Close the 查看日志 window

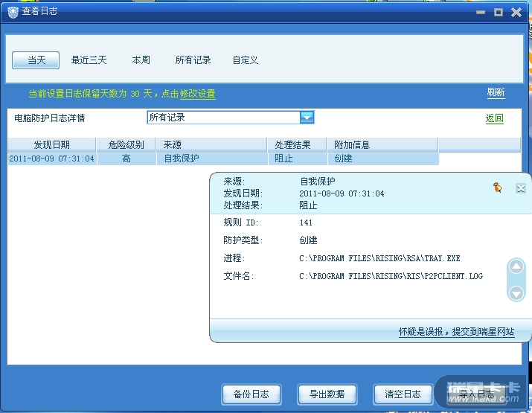[516, 13]
